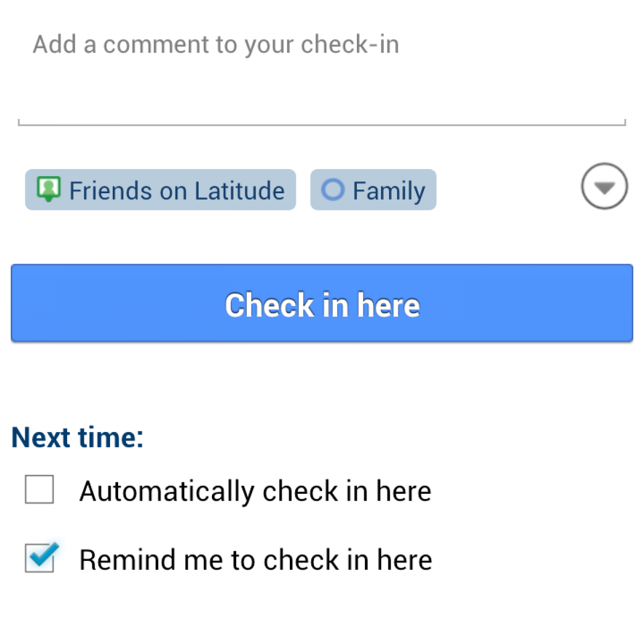The image size is (644, 644).
Task: Select the 'Family' text label
Action: coord(389,191)
